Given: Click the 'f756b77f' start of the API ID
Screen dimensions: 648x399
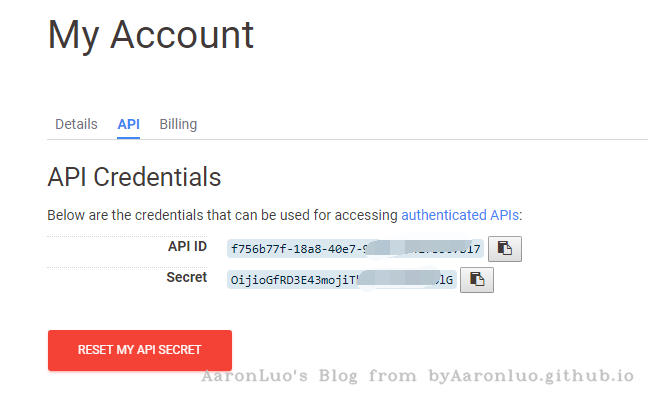Looking at the screenshot, I should [250, 249].
